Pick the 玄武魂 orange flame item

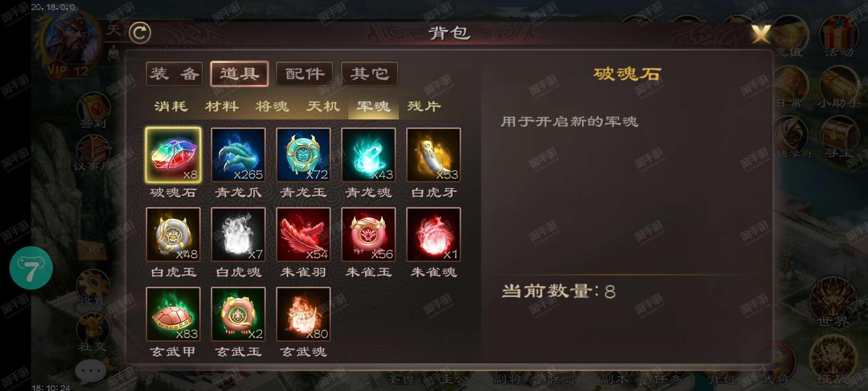coord(303,314)
